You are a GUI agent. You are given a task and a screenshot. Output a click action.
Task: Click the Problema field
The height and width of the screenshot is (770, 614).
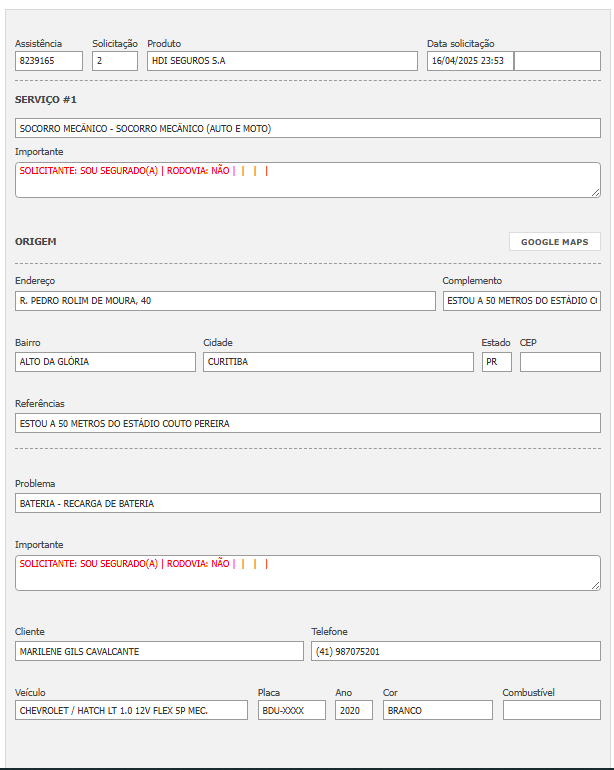tap(308, 503)
